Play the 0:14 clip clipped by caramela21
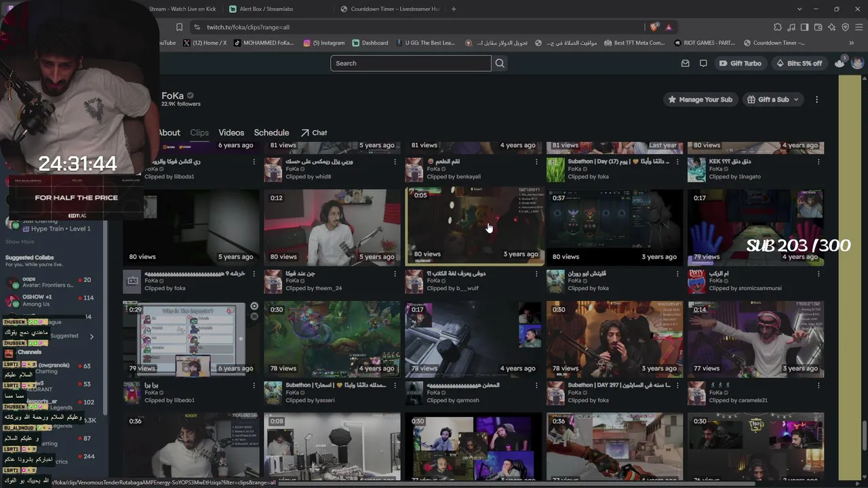The image size is (868, 488). pyautogui.click(x=755, y=339)
